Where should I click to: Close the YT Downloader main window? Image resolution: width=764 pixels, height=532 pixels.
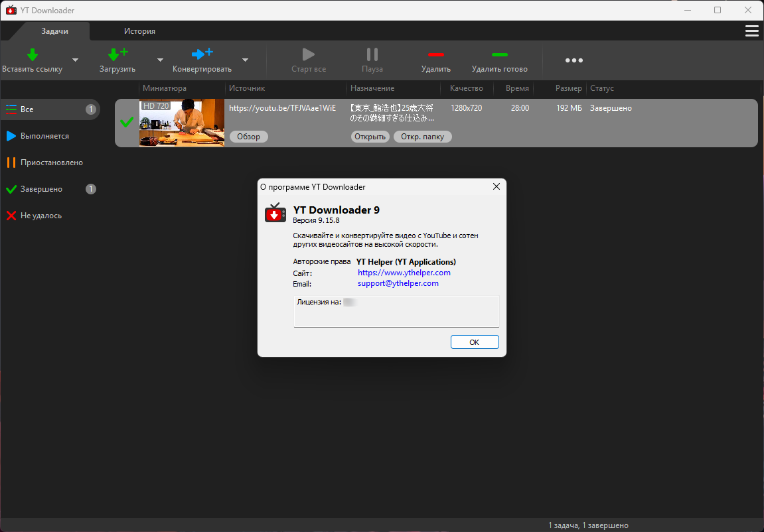click(x=748, y=10)
